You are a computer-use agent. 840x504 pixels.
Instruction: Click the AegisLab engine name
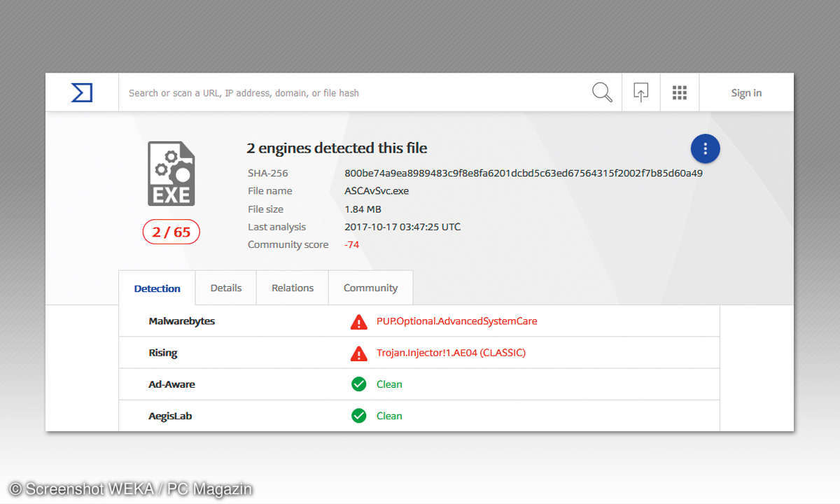click(170, 416)
